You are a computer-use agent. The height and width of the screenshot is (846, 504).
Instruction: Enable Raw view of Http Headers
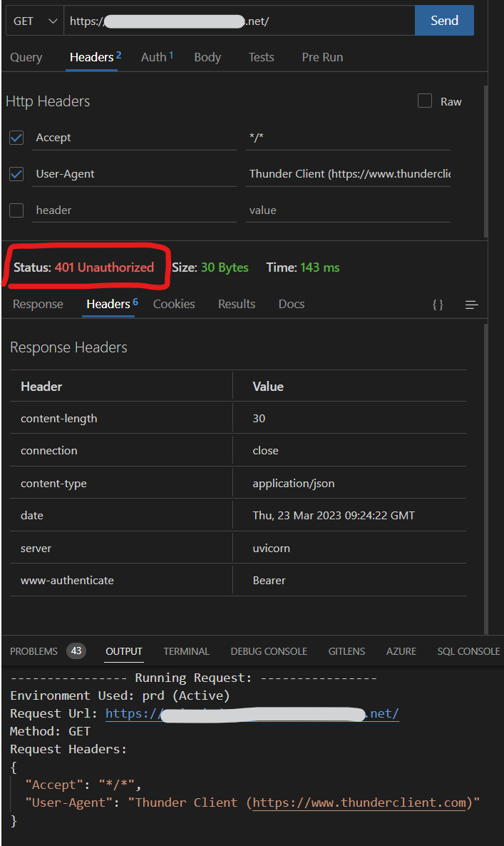(x=425, y=101)
